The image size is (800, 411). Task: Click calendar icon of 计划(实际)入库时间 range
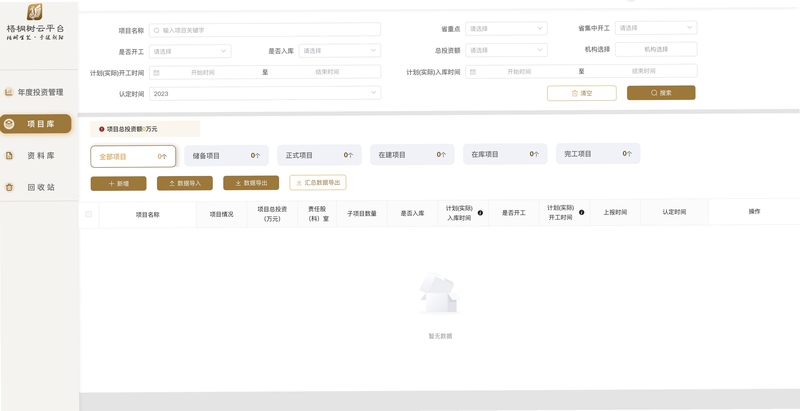472,72
